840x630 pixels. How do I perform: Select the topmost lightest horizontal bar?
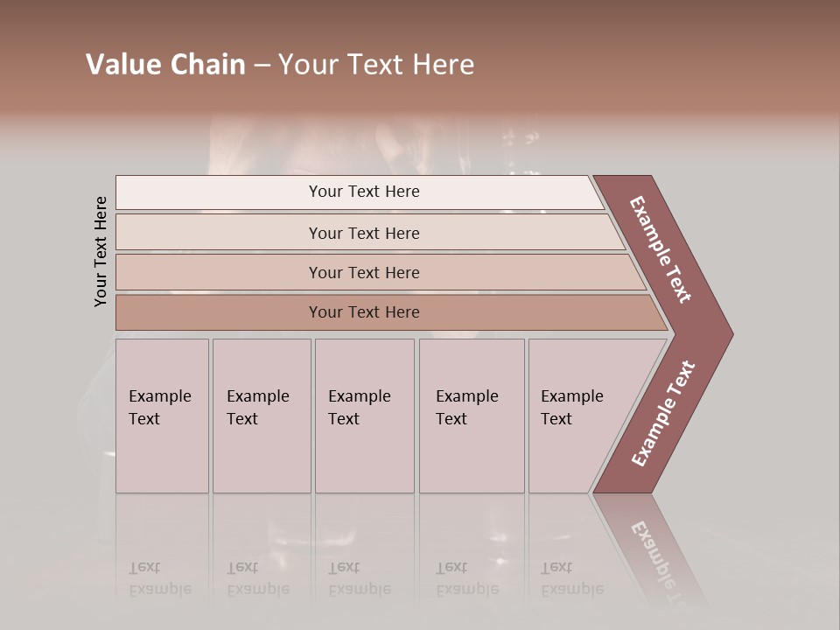(x=364, y=192)
